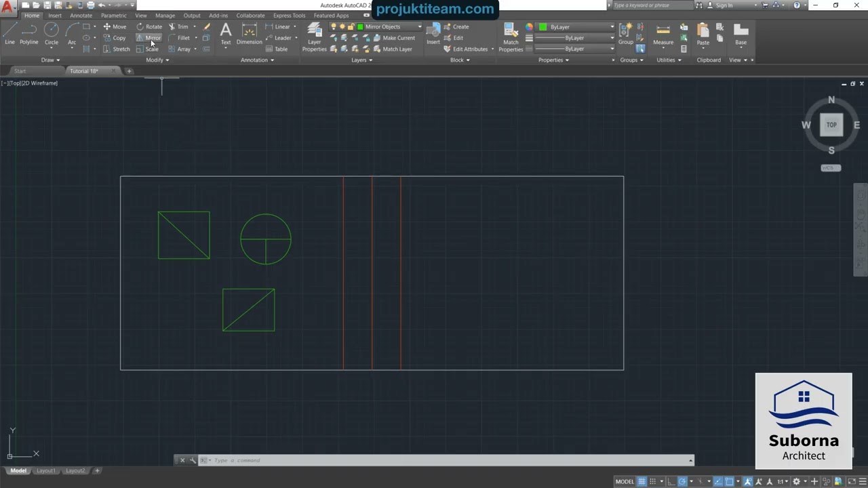Toggle object snap tracking in status bar
The image size is (868, 488).
click(718, 481)
